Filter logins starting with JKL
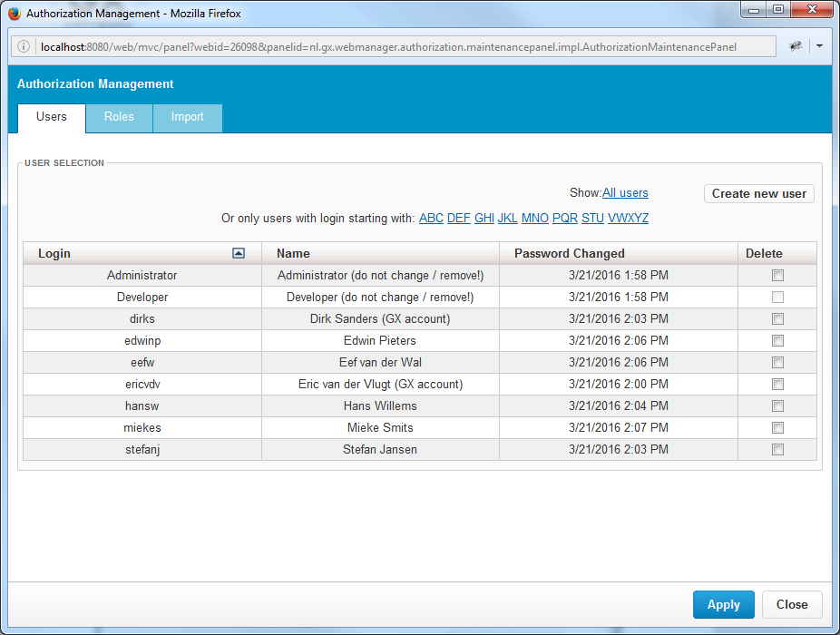The height and width of the screenshot is (635, 840). pos(507,218)
